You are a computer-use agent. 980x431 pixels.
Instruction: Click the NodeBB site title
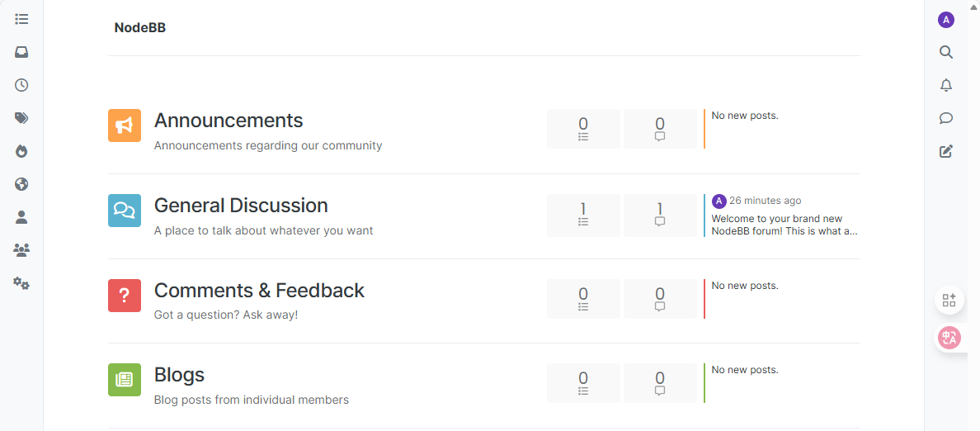(x=140, y=27)
